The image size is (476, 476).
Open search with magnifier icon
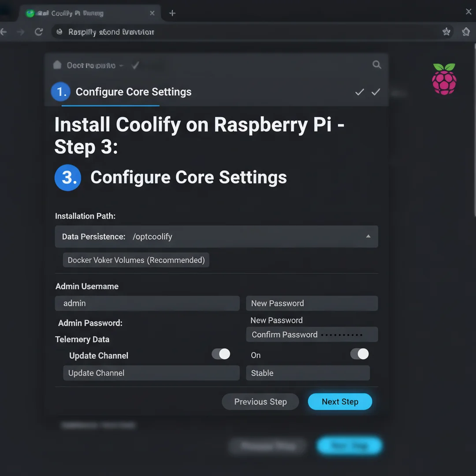[x=377, y=65]
